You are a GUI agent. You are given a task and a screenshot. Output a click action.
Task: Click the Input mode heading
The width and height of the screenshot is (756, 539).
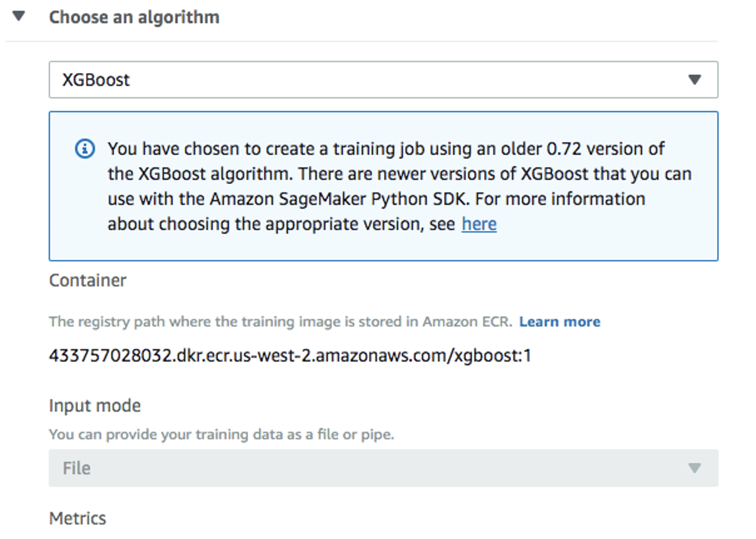(94, 406)
